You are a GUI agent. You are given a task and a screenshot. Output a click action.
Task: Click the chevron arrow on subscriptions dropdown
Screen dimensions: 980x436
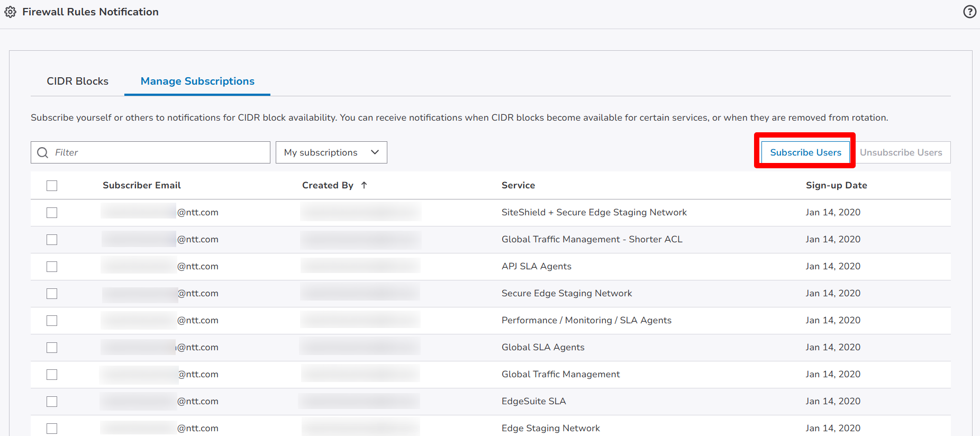click(375, 152)
